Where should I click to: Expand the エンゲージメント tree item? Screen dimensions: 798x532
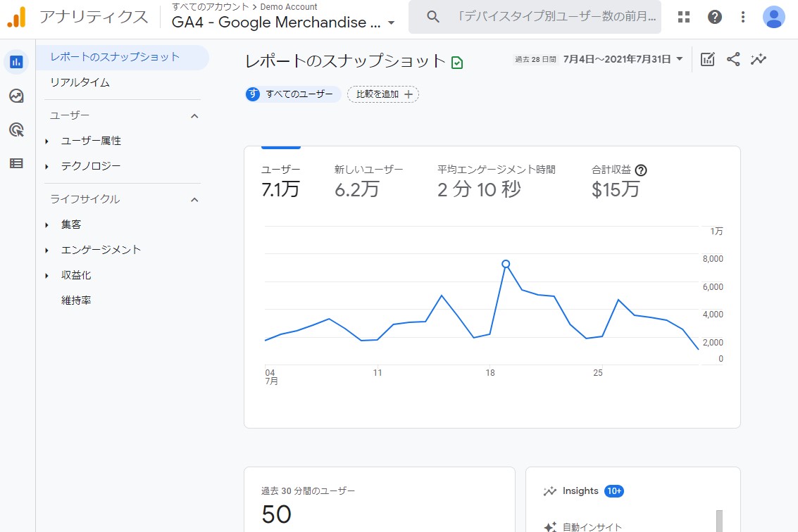(46, 251)
